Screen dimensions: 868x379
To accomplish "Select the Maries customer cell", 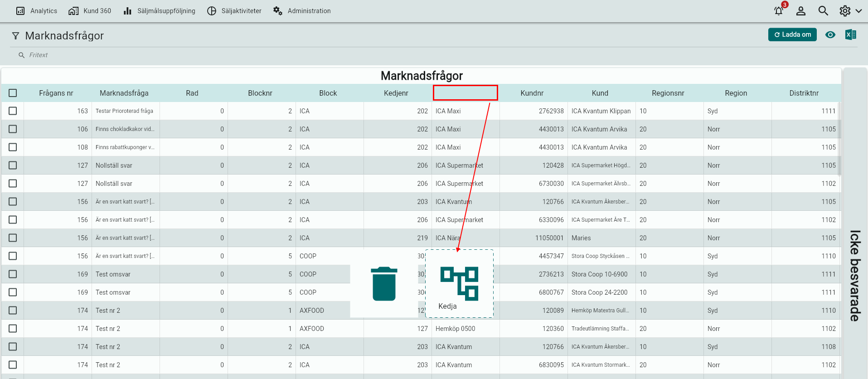I will pyautogui.click(x=601, y=238).
